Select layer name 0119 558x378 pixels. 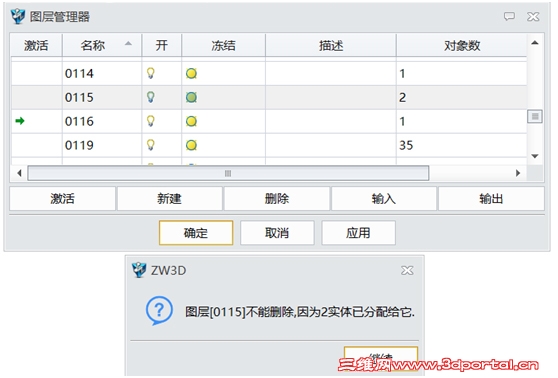[x=79, y=145]
